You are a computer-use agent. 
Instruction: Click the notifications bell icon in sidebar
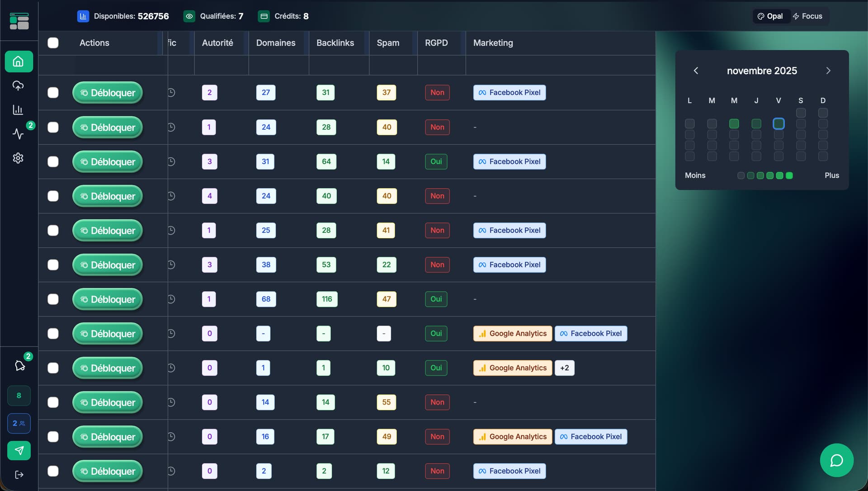point(19,365)
